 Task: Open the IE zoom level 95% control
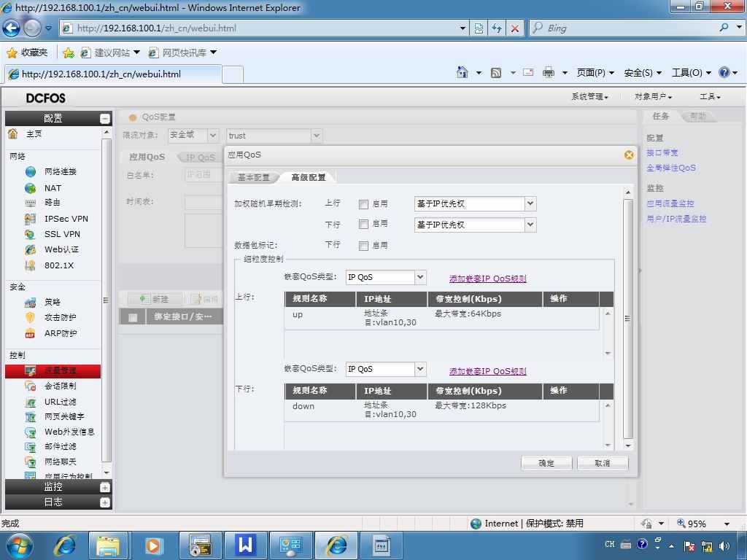click(x=703, y=524)
